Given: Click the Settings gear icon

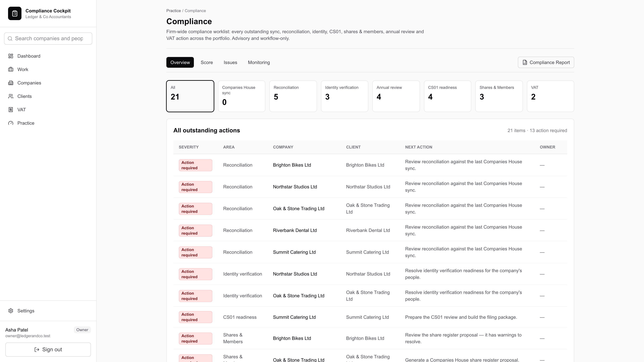Looking at the screenshot, I should pos(11,311).
